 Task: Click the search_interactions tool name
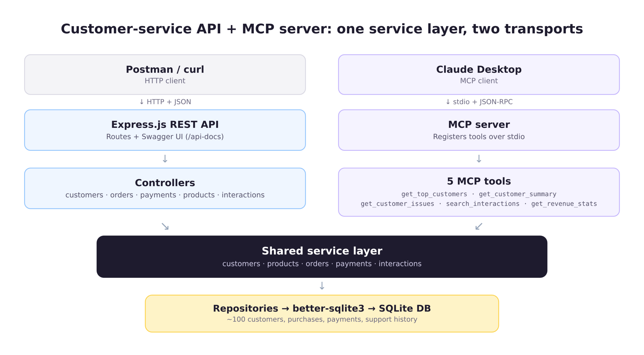[482, 204]
